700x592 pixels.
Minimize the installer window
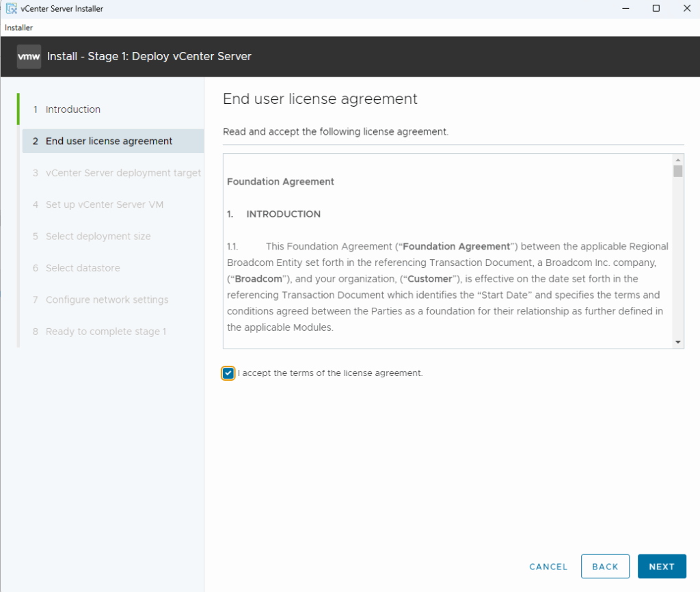pos(626,8)
